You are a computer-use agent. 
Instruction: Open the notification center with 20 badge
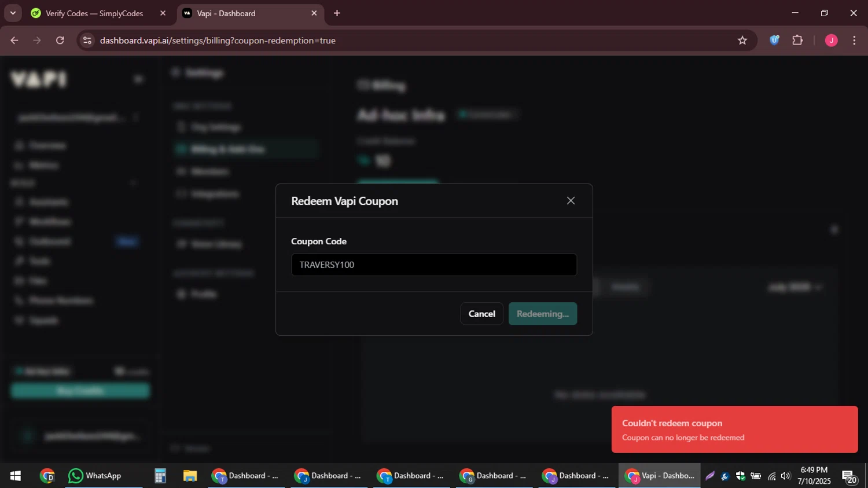click(x=849, y=476)
